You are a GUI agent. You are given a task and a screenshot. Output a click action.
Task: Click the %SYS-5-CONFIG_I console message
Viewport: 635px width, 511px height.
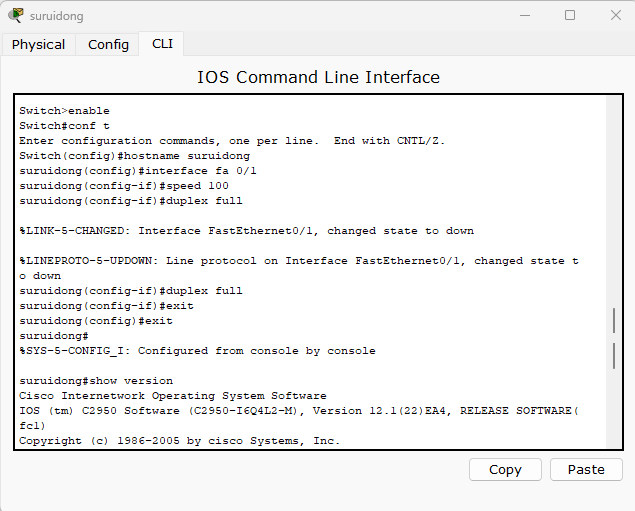197,351
